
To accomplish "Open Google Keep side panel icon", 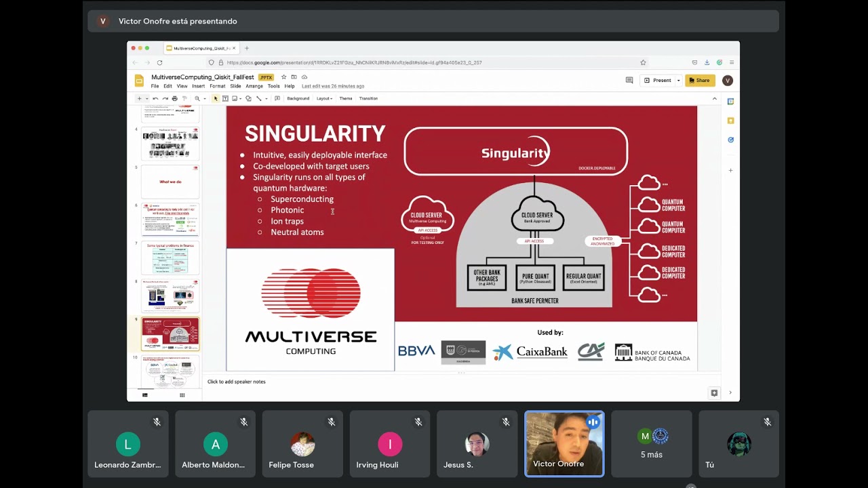I will (730, 121).
